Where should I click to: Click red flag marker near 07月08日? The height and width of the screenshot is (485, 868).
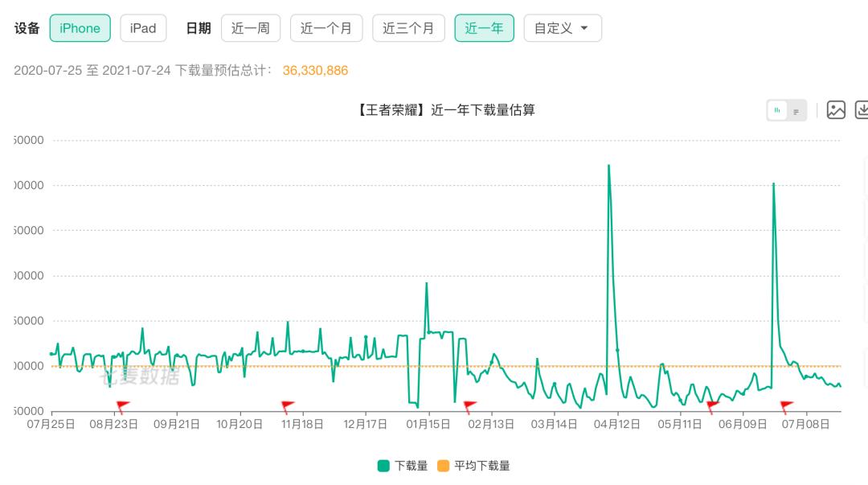785,406
